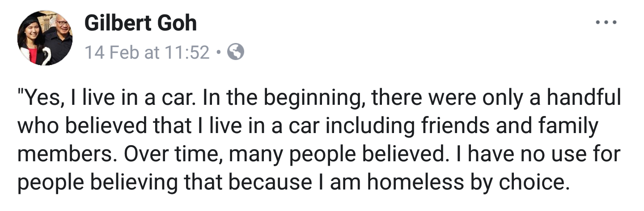Open Gilbert Goh's profile picture

click(45, 39)
